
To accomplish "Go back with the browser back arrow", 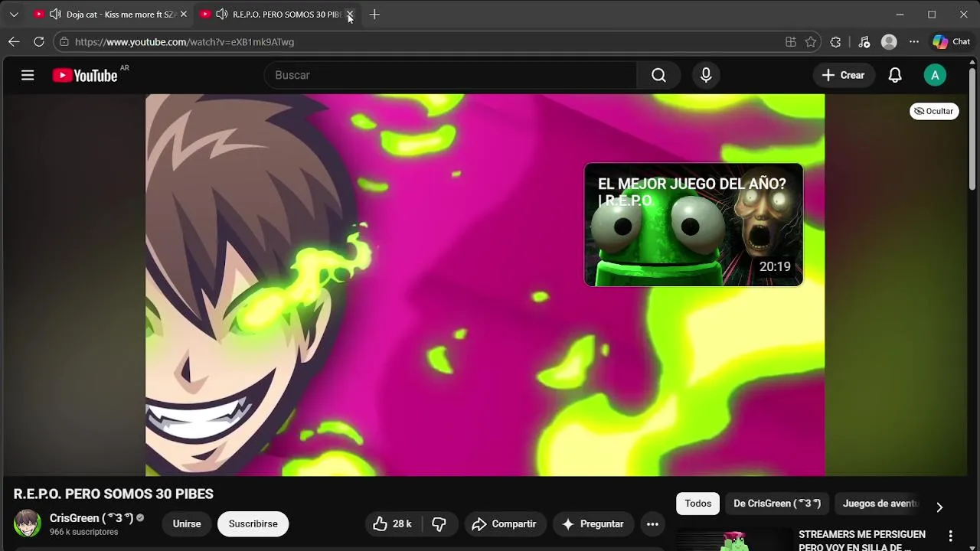I will (14, 42).
